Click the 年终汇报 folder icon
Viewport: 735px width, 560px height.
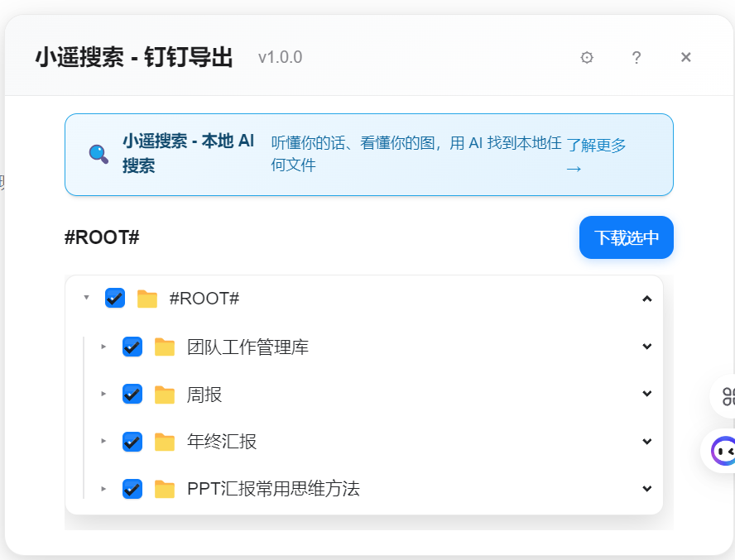[165, 442]
